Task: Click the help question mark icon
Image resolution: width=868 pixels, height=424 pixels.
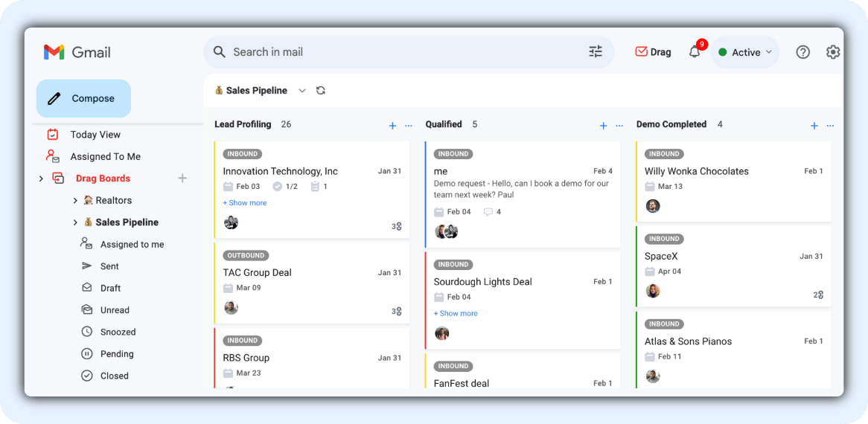Action: [802, 52]
